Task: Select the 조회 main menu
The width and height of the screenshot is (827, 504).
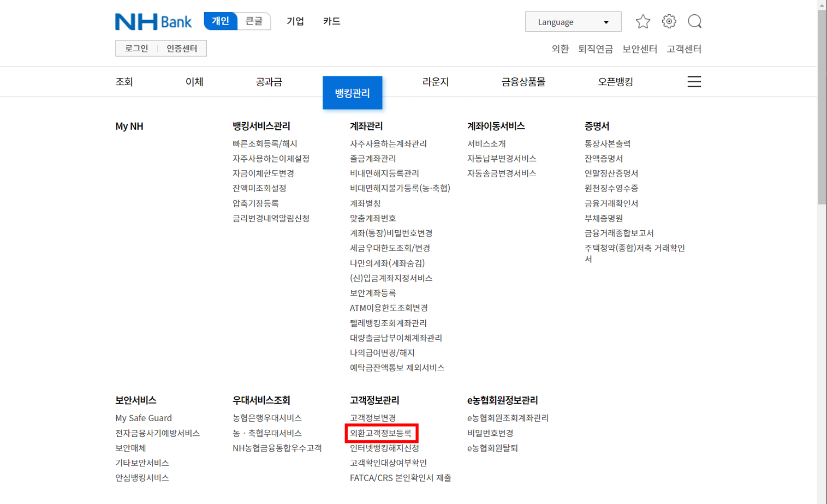Action: [124, 82]
